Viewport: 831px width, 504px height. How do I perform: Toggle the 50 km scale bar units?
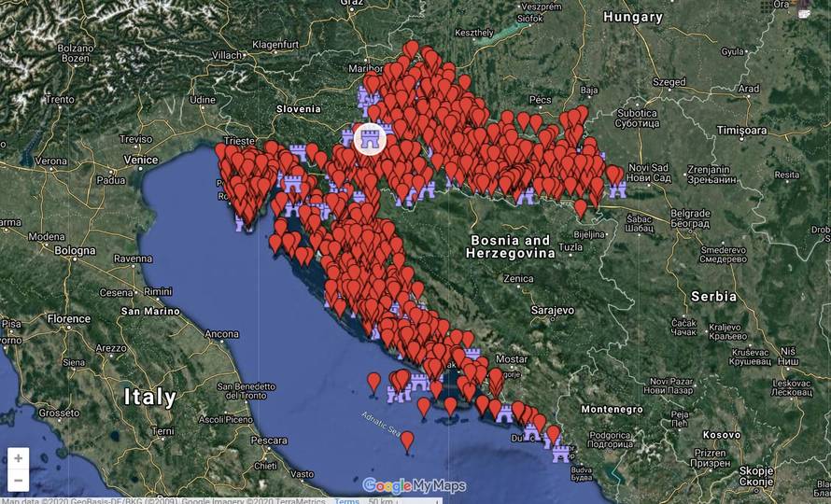[402, 501]
